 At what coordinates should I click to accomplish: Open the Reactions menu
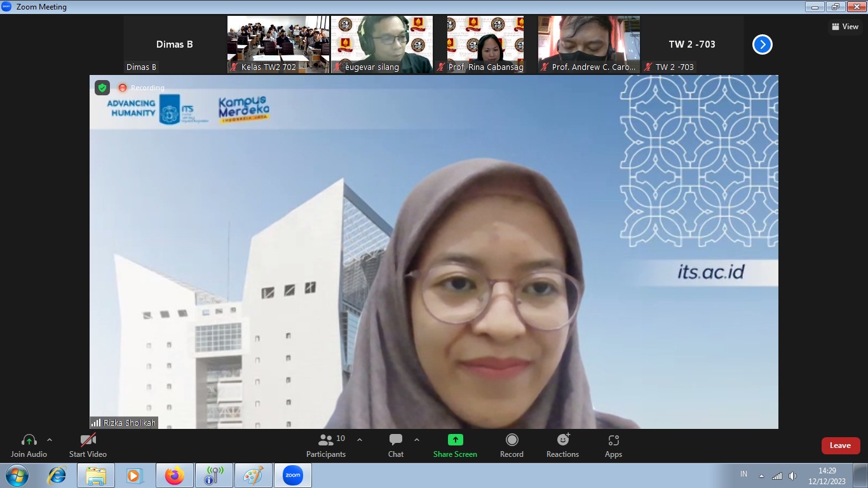point(562,440)
